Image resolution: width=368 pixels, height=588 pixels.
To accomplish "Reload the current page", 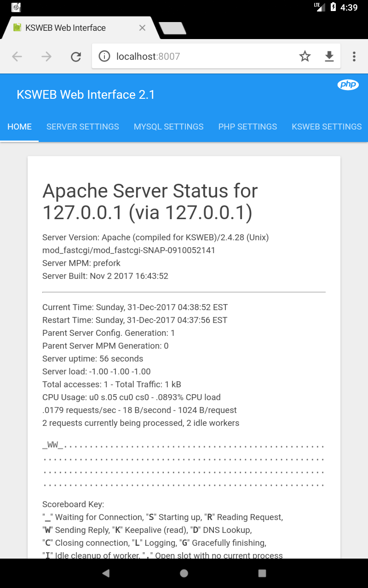I will coord(76,57).
